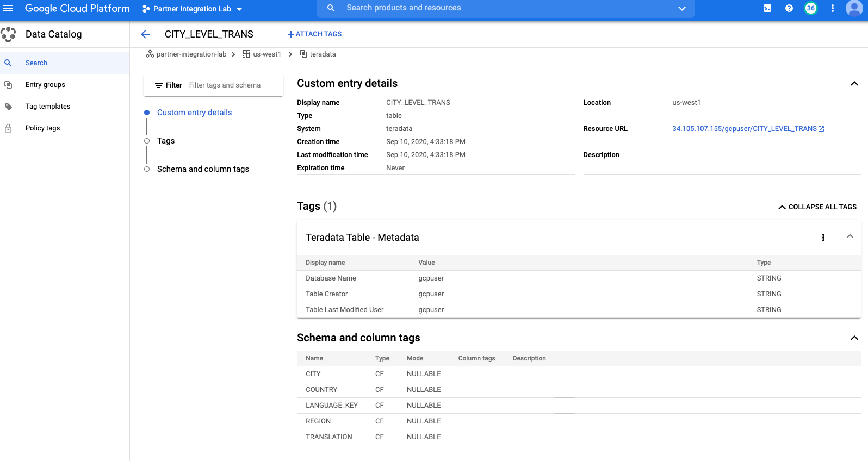Click the Data Catalog product icon
This screenshot has height=461, width=868.
coord(8,34)
